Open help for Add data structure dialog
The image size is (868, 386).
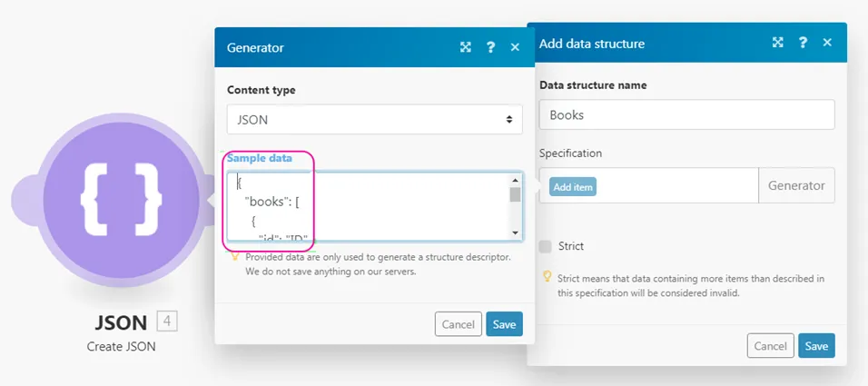click(x=803, y=43)
